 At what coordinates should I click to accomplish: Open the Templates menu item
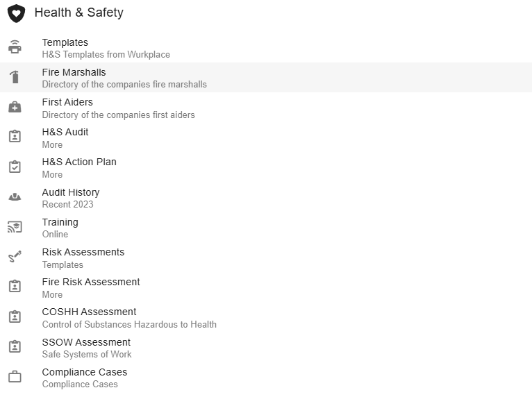65,43
